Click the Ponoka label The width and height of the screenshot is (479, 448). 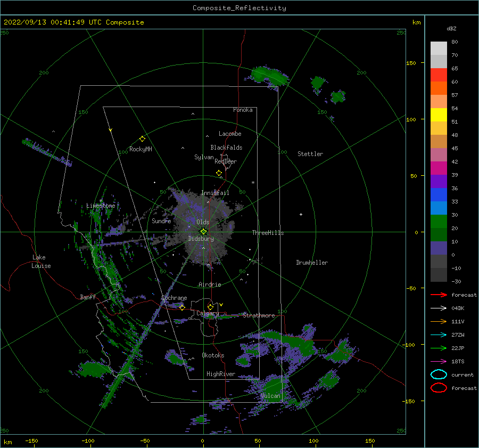pyautogui.click(x=243, y=110)
